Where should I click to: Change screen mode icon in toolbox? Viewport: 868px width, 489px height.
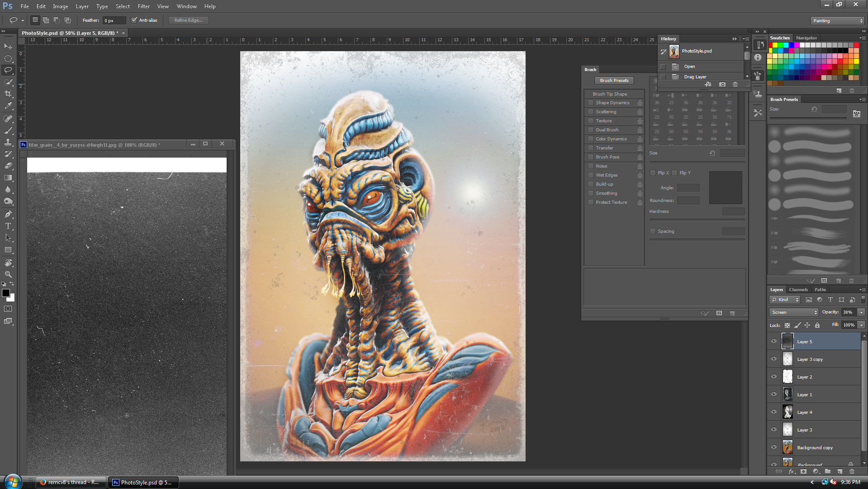tap(8, 321)
